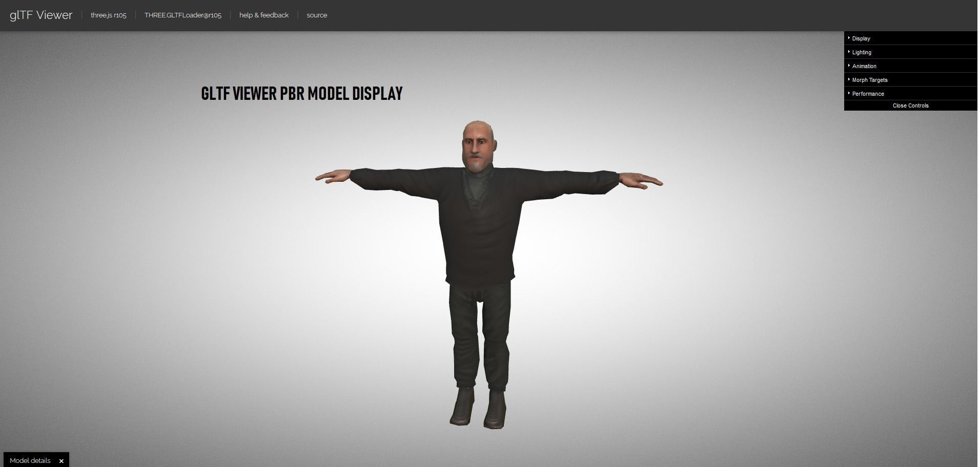Viewport: 980px width, 467px height.
Task: Expand the Morph Targets folder
Action: click(x=910, y=80)
